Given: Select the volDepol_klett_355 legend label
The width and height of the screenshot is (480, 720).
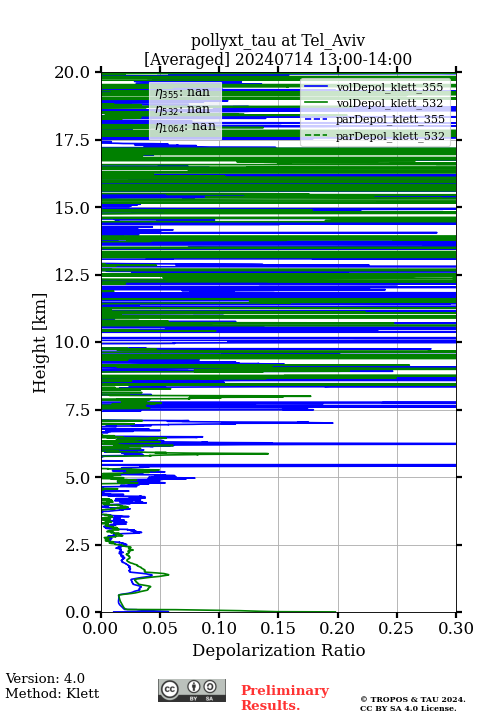Looking at the screenshot, I should (x=390, y=87).
